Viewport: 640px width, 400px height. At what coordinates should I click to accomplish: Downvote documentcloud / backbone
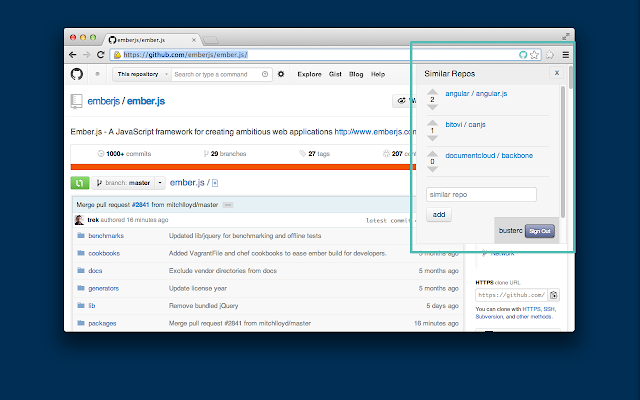(432, 169)
